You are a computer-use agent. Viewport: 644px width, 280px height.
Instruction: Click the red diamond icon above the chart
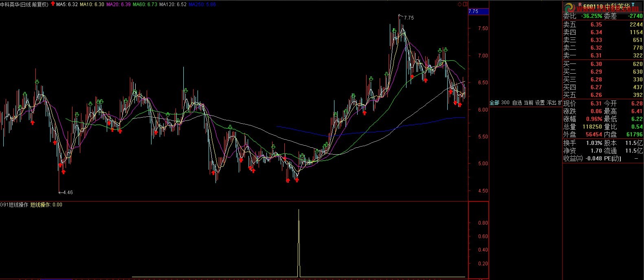[460, 4]
